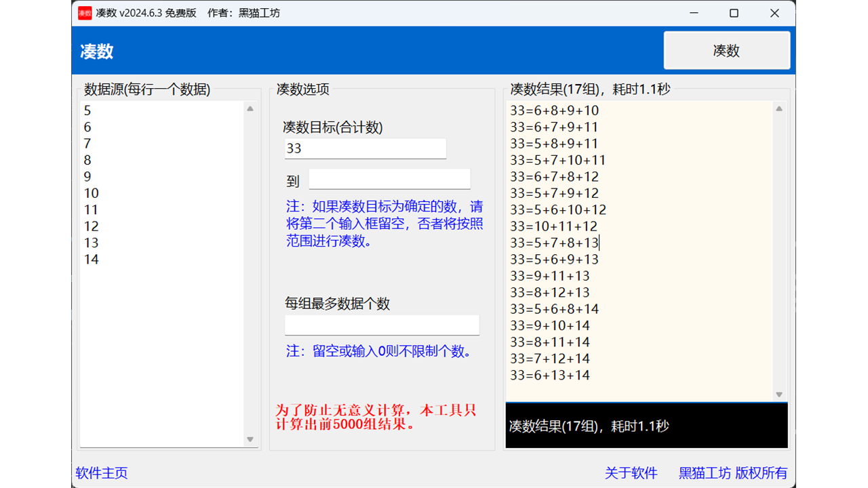Click result line 33=5+6+8+14
The width and height of the screenshot is (868, 488).
pyautogui.click(x=555, y=309)
